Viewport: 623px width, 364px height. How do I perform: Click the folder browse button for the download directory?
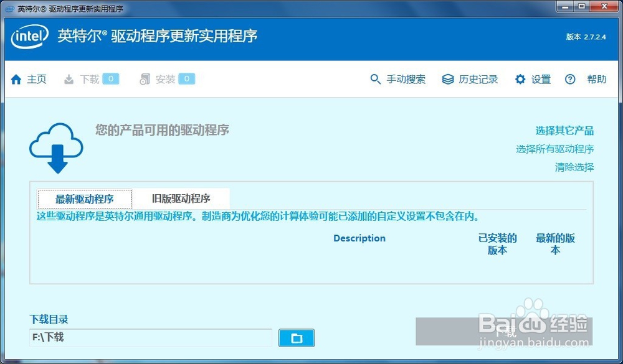point(297,338)
